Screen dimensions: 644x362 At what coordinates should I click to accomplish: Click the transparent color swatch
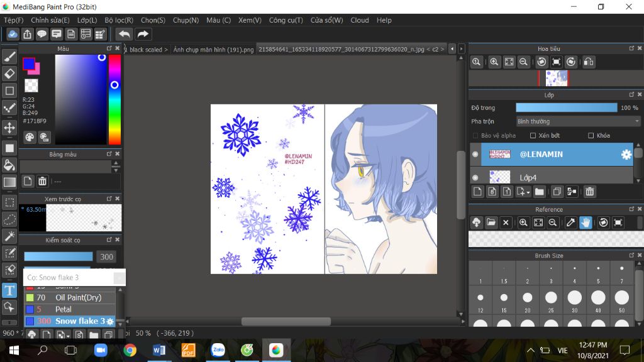point(31,85)
